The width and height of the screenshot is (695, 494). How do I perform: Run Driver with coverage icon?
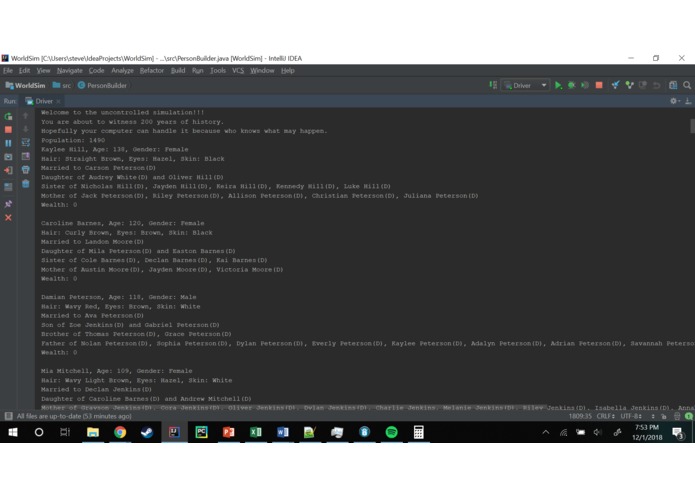(x=585, y=86)
